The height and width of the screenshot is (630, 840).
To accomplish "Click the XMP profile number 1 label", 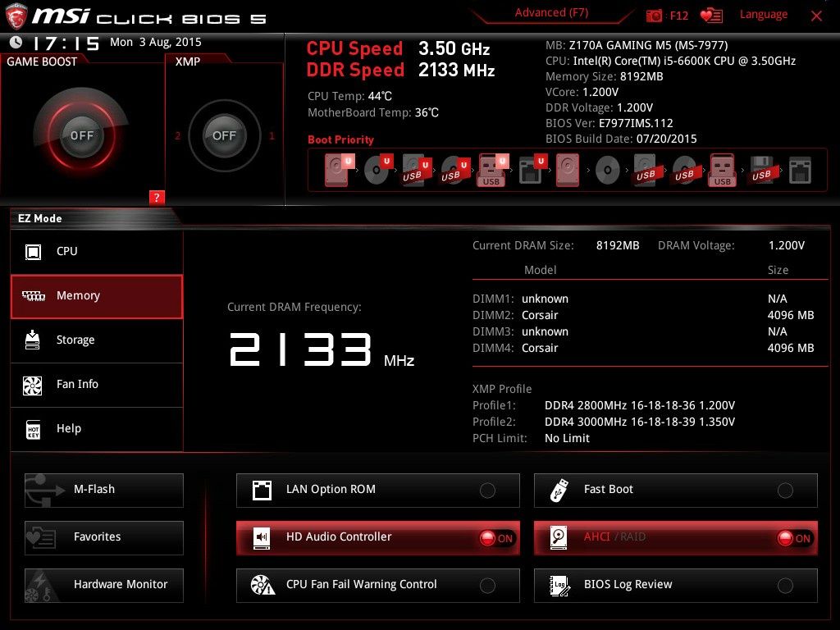I will [x=272, y=136].
